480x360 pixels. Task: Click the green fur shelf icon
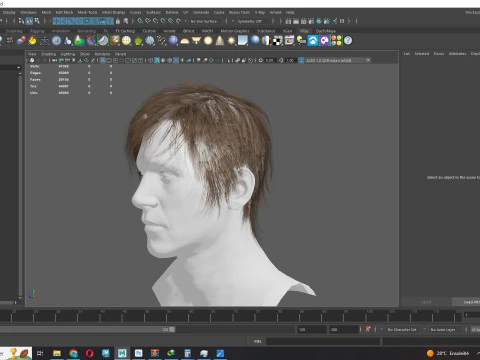coord(138,41)
